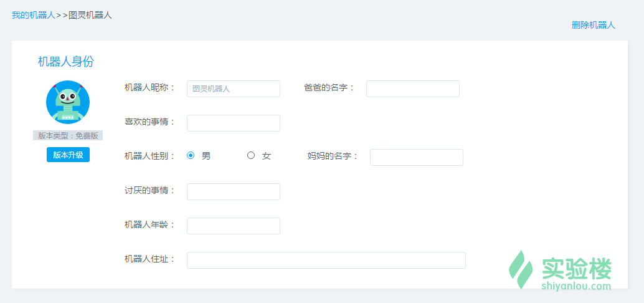Click the robot avatar icon
The image size is (644, 303).
pos(68,102)
